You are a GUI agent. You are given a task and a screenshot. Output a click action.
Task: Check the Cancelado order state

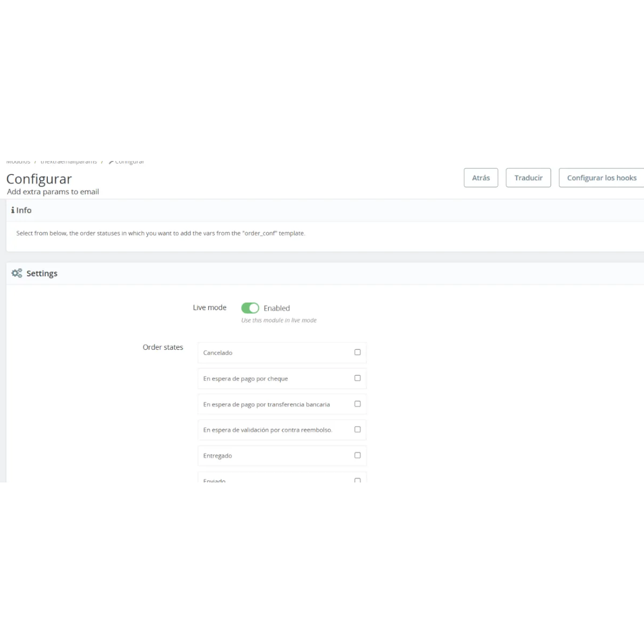[x=357, y=352]
